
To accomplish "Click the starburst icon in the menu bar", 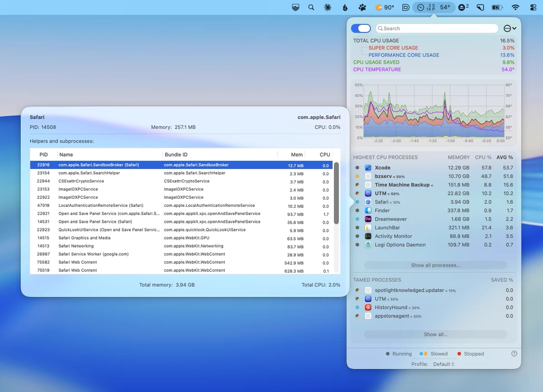I will pyautogui.click(x=328, y=7).
